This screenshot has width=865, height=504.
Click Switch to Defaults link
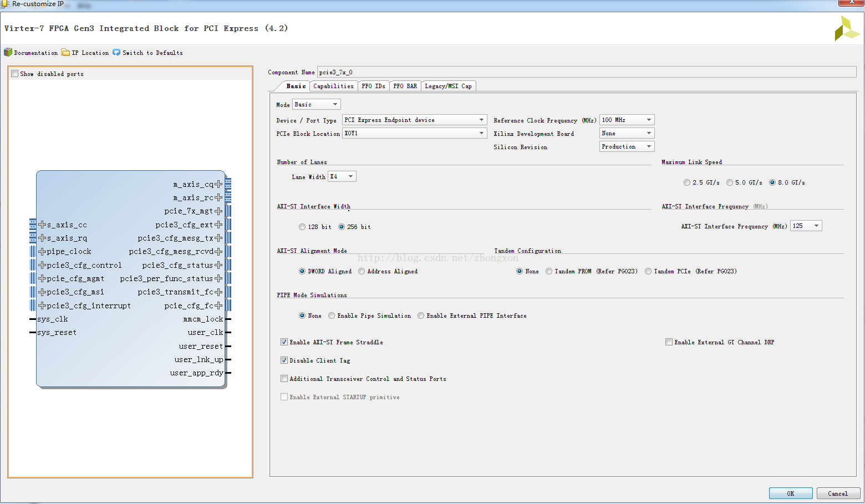coord(152,53)
